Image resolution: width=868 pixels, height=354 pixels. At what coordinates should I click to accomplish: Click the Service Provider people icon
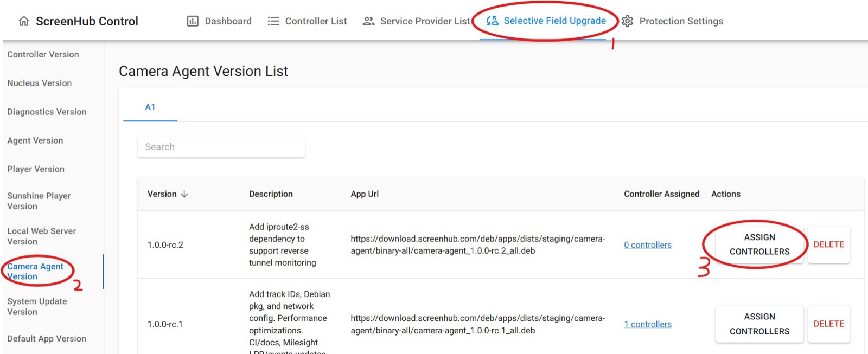coord(369,21)
